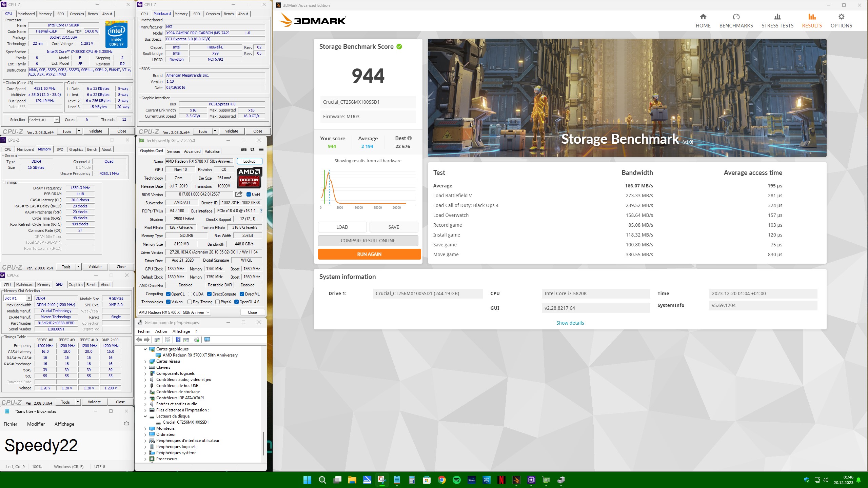Click the orange RUN AGAIN button
This screenshot has width=868, height=488.
click(x=369, y=254)
